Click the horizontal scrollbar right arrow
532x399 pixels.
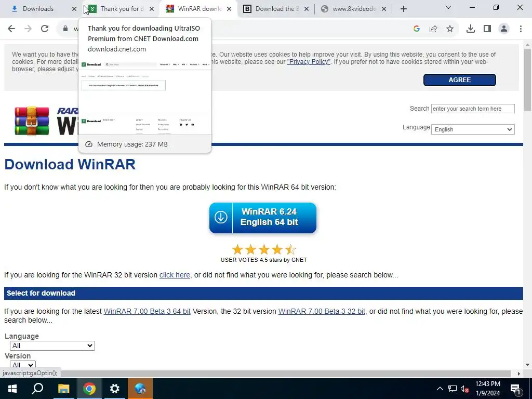pyautogui.click(x=519, y=374)
